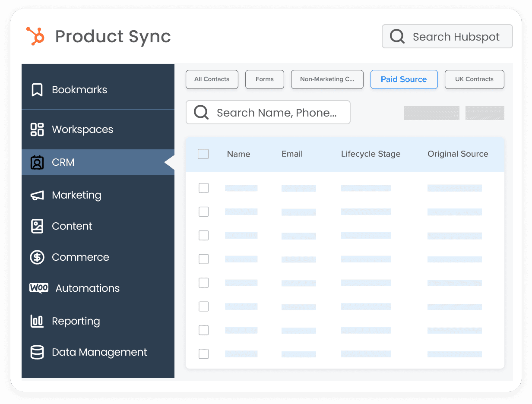Open the Automations section
Image resolution: width=532 pixels, height=404 pixels.
[x=98, y=288]
